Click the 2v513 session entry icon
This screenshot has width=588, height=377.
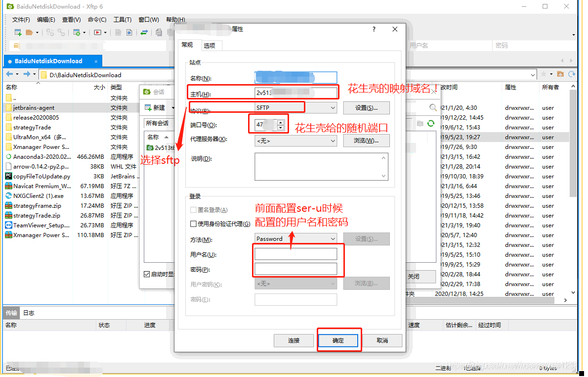(150, 147)
